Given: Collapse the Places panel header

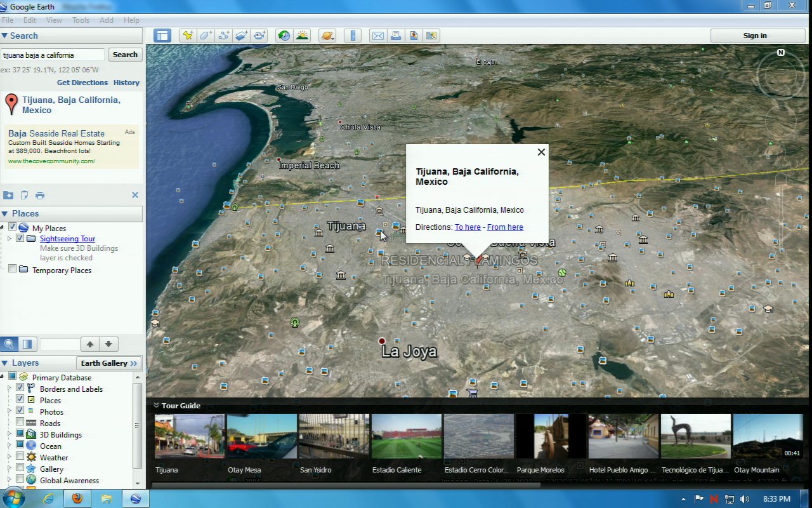Looking at the screenshot, I should coord(5,214).
